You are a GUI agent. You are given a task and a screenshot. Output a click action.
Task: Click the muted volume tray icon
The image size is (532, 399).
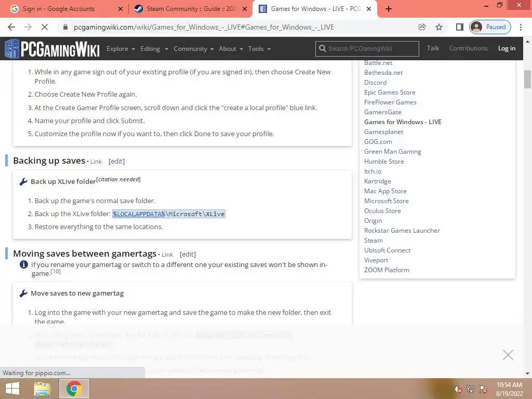click(x=458, y=389)
